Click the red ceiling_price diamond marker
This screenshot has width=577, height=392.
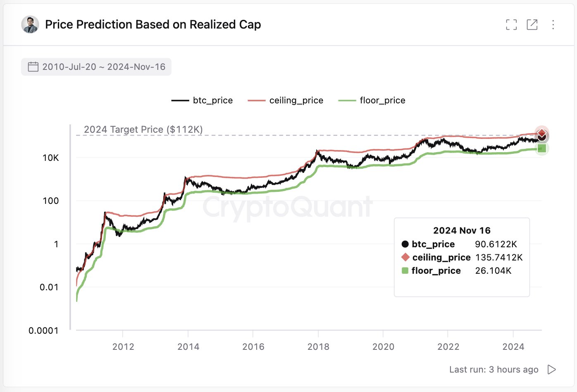(541, 132)
